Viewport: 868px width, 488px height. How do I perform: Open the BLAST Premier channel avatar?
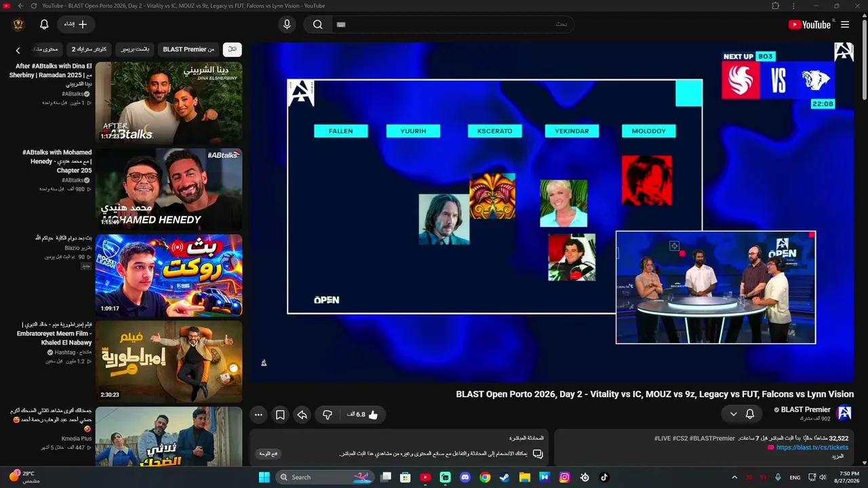point(844,413)
